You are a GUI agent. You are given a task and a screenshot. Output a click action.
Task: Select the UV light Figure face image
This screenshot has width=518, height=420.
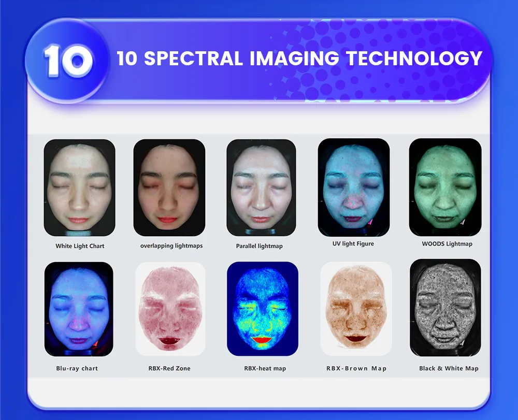pos(353,187)
